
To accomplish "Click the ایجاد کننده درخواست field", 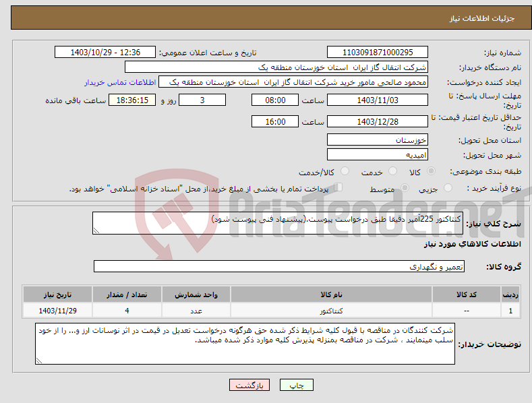I will 293,82.
